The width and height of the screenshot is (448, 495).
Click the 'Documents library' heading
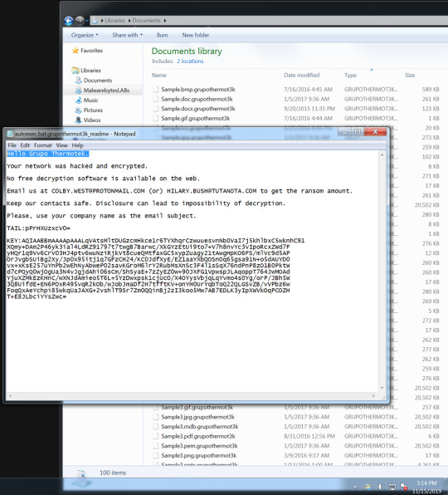(x=187, y=51)
